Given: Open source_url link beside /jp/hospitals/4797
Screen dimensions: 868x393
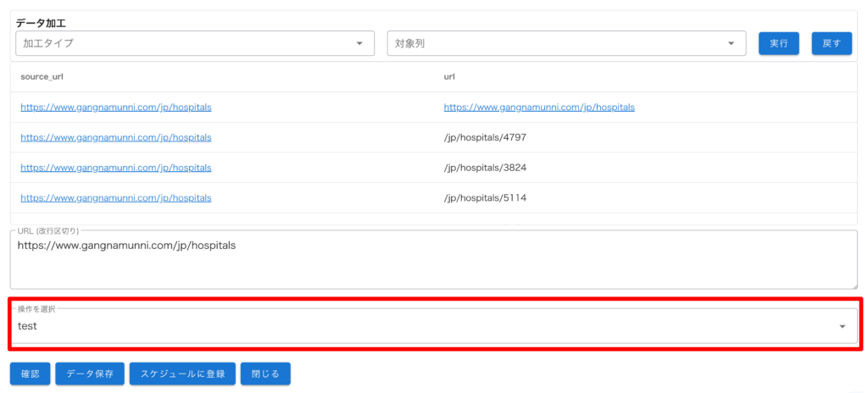Looking at the screenshot, I should (x=116, y=137).
